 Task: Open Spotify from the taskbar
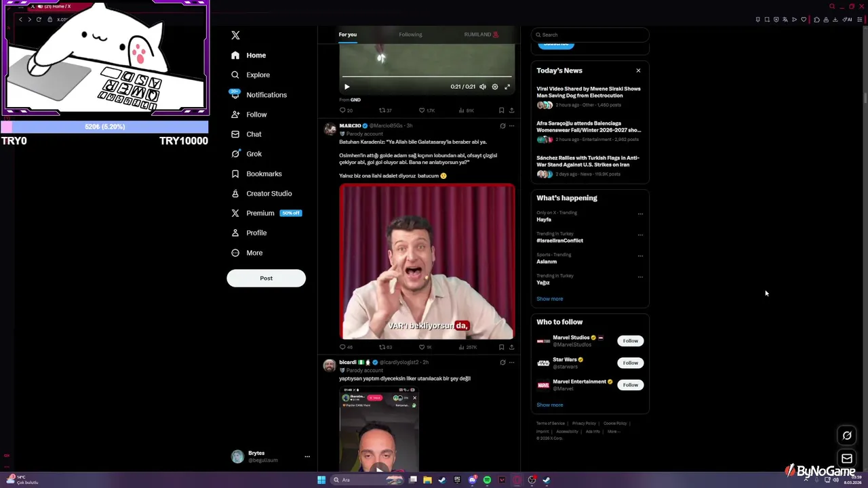coord(487,480)
